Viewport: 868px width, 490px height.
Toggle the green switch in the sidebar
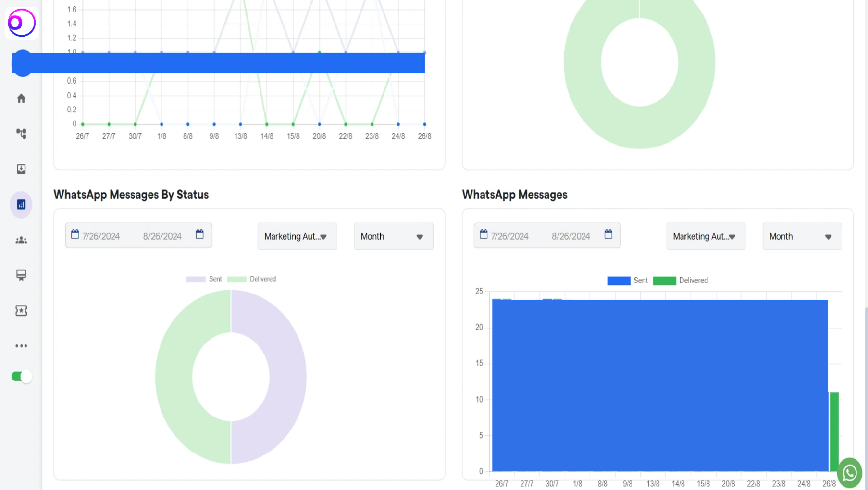[x=22, y=377]
